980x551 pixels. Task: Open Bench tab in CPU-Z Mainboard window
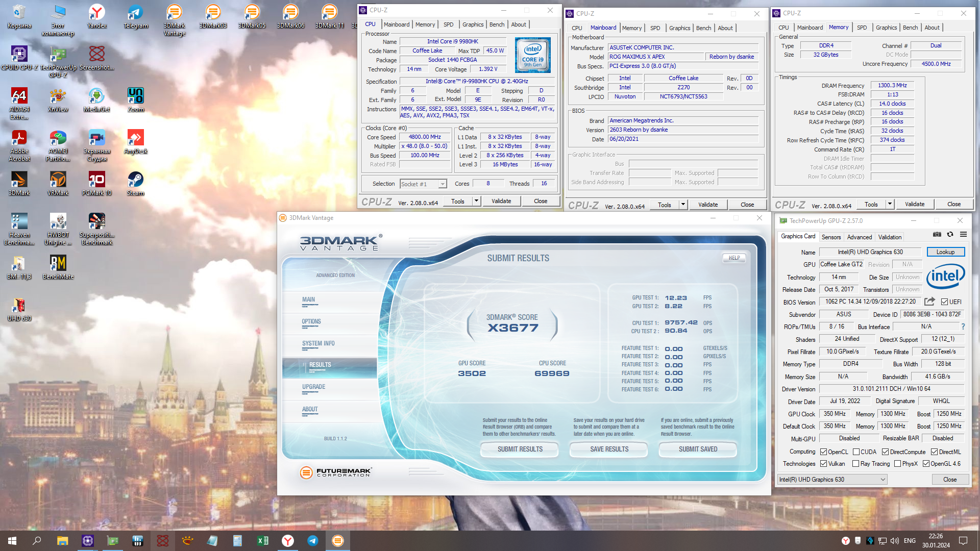[703, 28]
